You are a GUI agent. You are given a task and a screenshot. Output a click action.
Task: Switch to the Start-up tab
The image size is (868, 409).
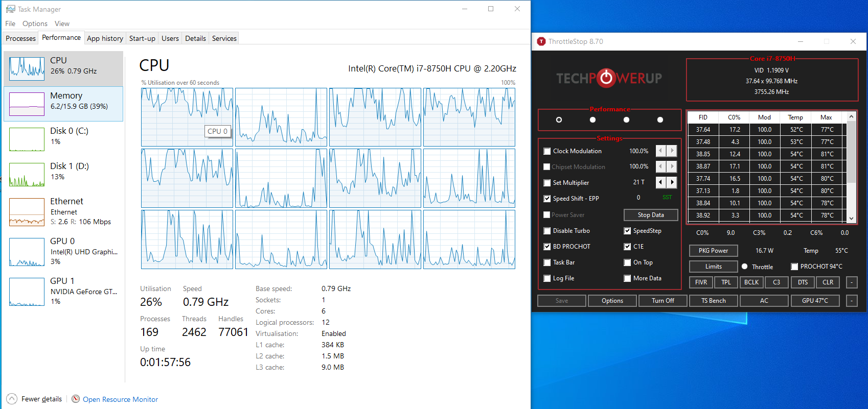click(x=142, y=38)
